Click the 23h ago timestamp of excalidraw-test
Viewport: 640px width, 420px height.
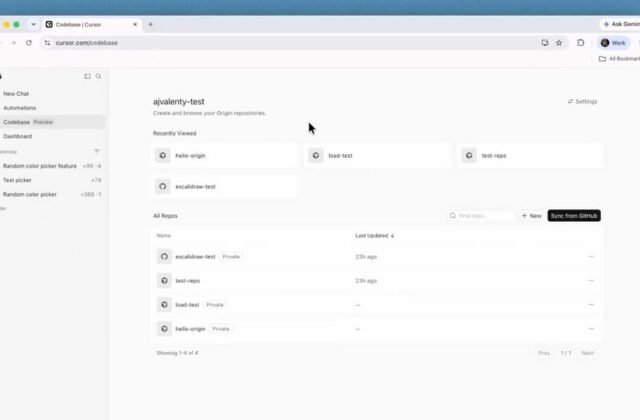366,257
